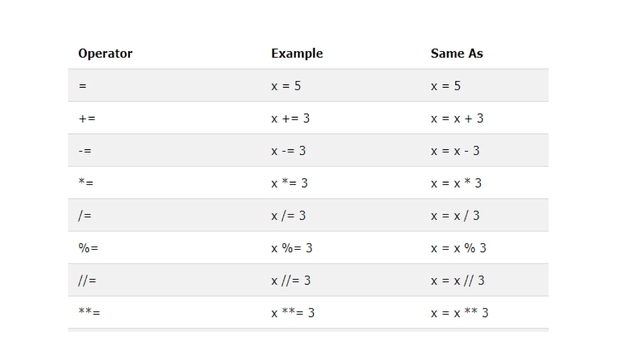
Task: Click the example x **= 3
Action: (293, 313)
